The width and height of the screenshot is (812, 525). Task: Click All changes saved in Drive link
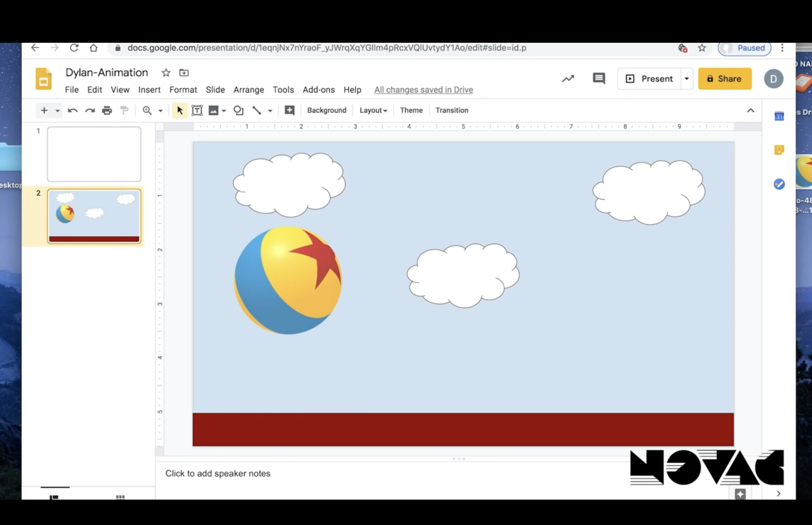[423, 90]
